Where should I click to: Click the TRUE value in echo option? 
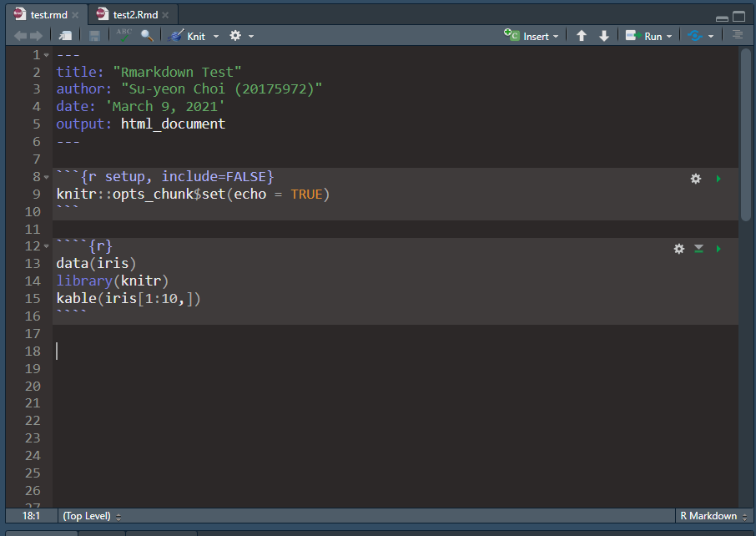click(306, 195)
